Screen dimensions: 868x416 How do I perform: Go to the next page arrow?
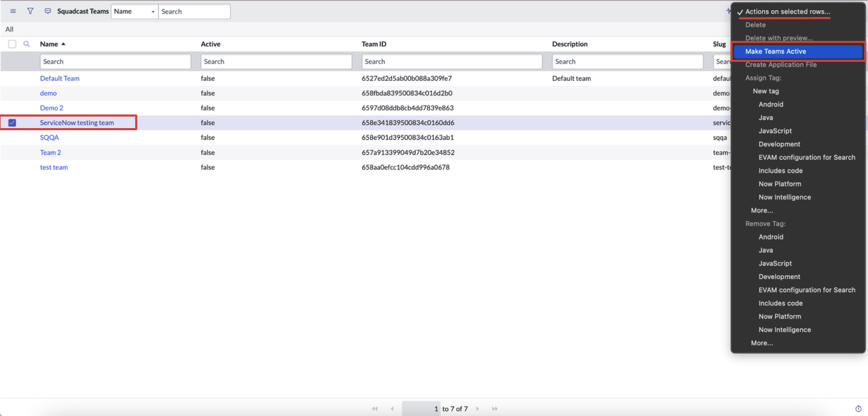click(477, 409)
